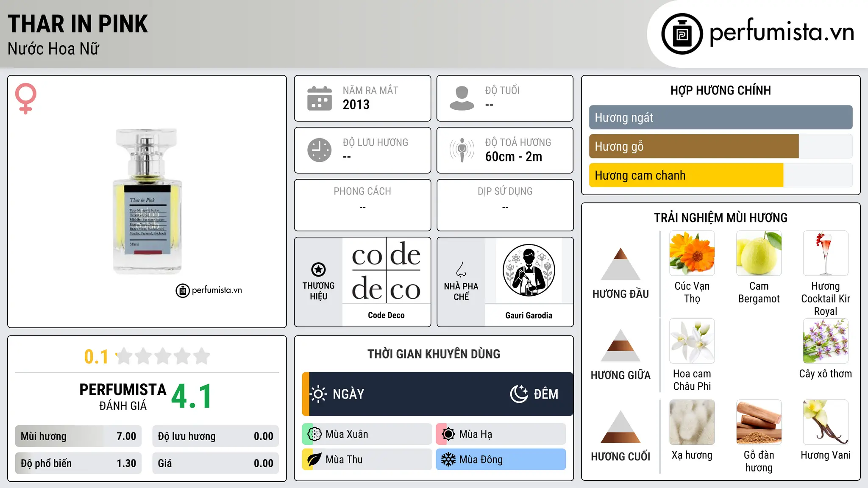Click the Hương Giữa pyramid icon

pyautogui.click(x=620, y=345)
